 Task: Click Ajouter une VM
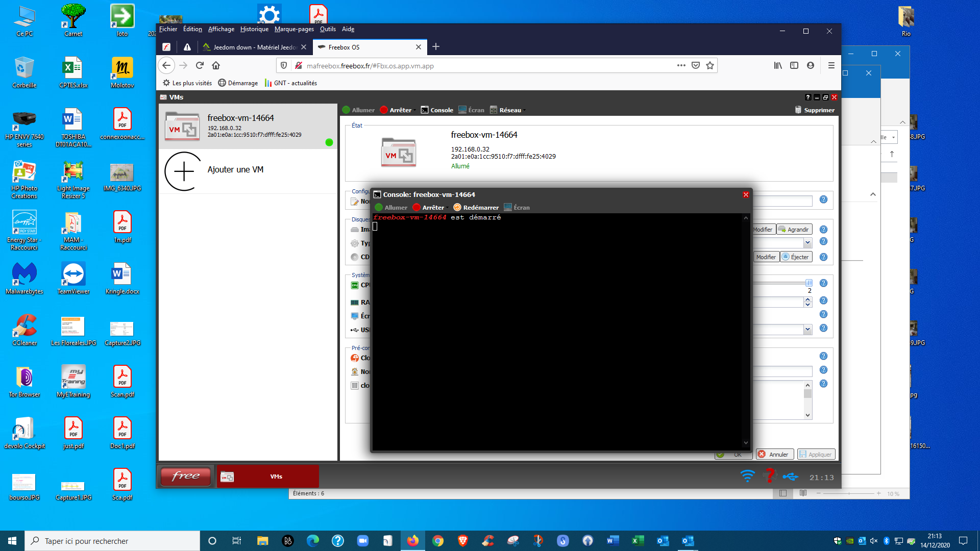235,170
